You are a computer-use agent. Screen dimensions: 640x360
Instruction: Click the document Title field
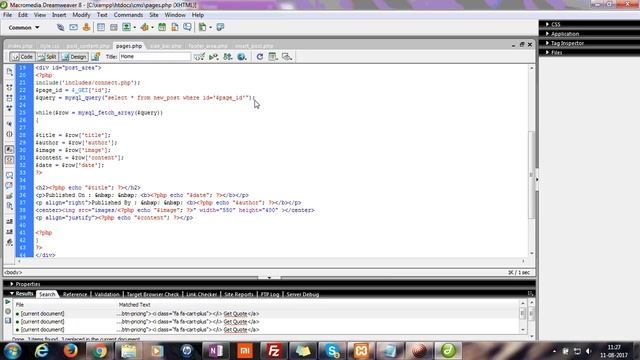click(155, 57)
